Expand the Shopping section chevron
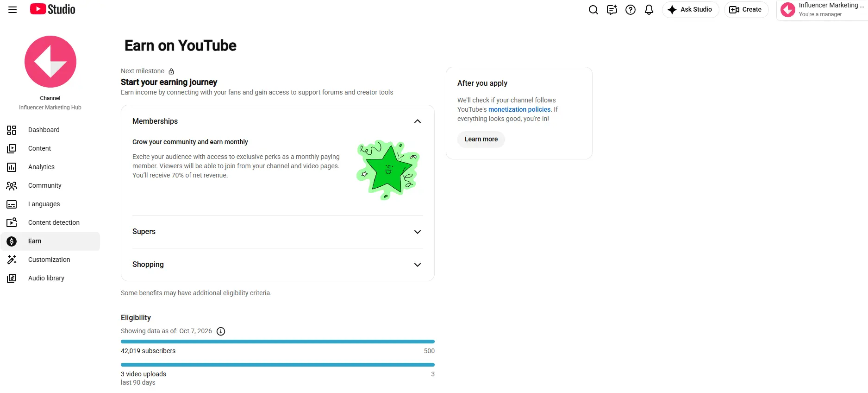868x393 pixels. tap(418, 265)
